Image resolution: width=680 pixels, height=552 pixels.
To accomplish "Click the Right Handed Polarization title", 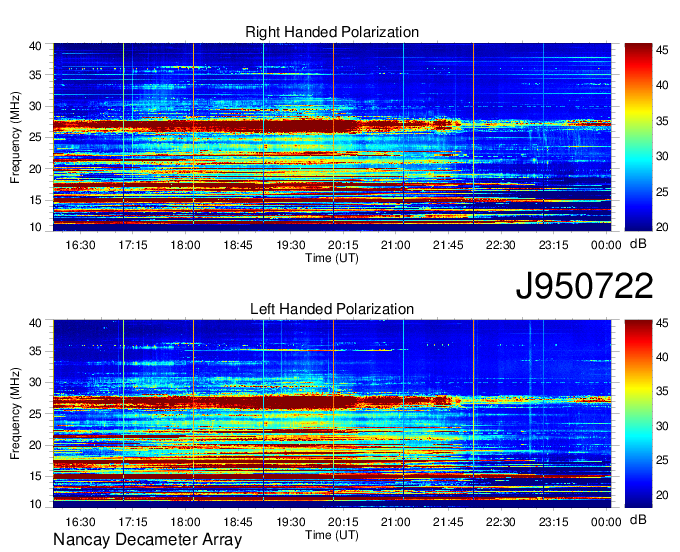I will [332, 32].
